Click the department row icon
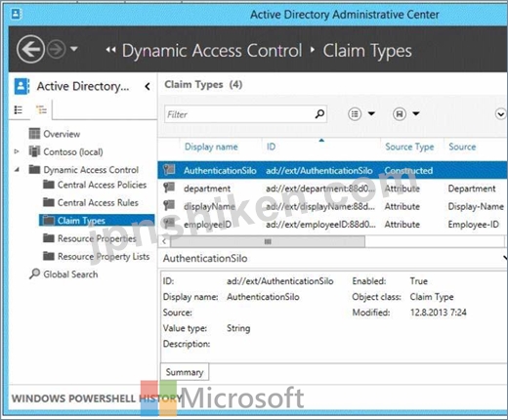This screenshot has width=508, height=420. (x=169, y=188)
